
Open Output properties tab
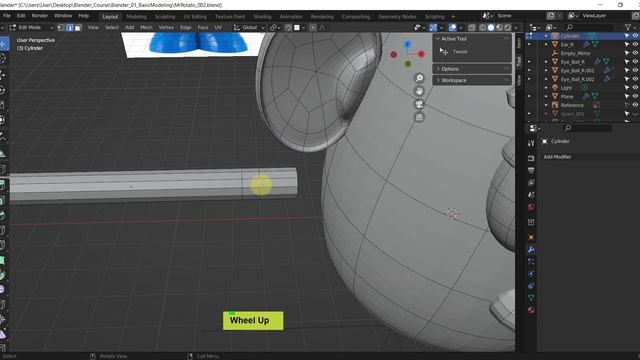click(x=531, y=170)
